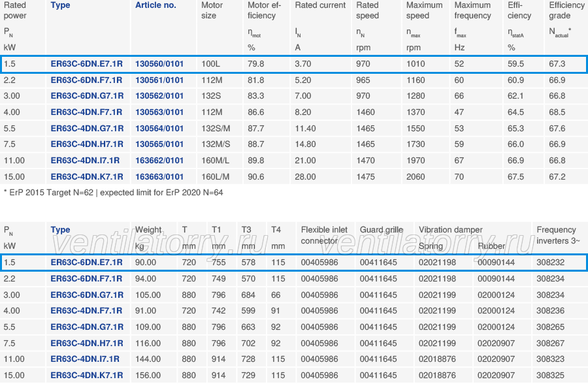Select rated speed value 1475
The width and height of the screenshot is (588, 384).
366,176
